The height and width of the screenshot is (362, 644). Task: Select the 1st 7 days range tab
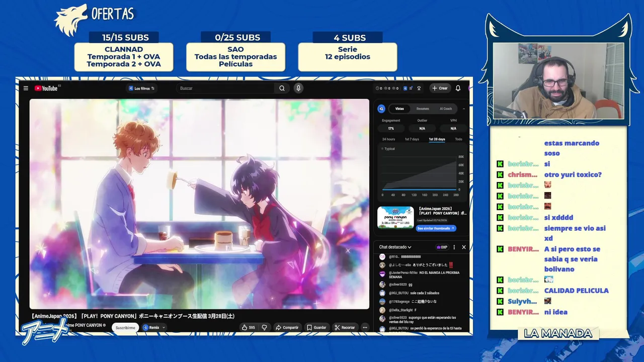pyautogui.click(x=412, y=139)
